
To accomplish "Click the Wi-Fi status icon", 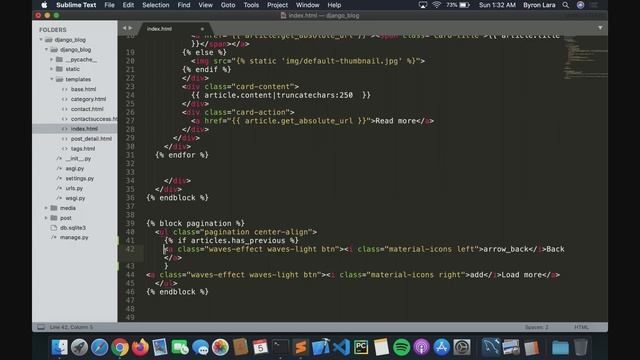I will [x=437, y=5].
